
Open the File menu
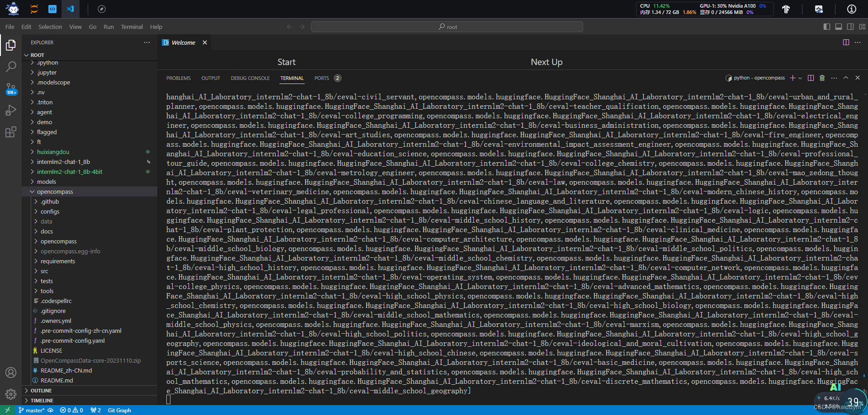9,27
